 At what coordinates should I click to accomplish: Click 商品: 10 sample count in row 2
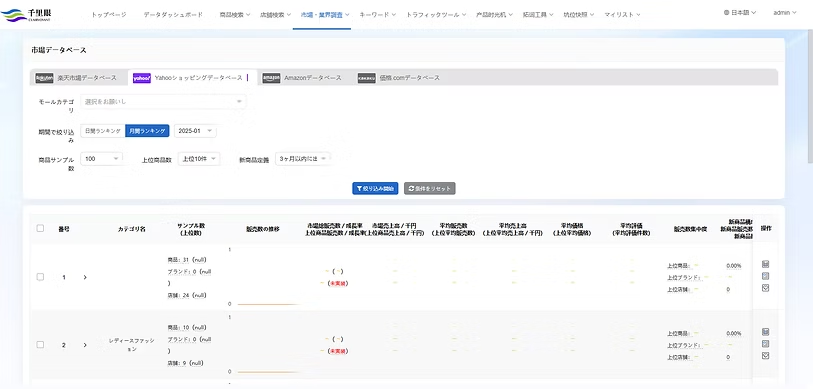(187, 328)
